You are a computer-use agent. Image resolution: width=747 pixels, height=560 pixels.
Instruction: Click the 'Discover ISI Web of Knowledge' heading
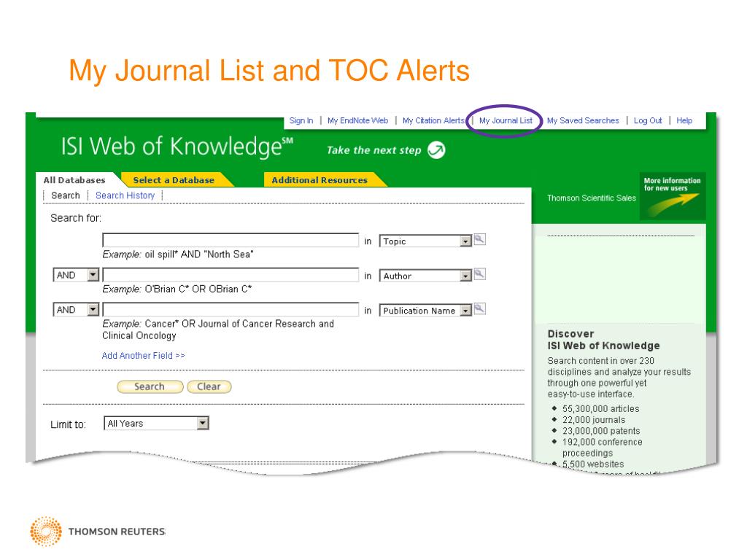click(603, 340)
